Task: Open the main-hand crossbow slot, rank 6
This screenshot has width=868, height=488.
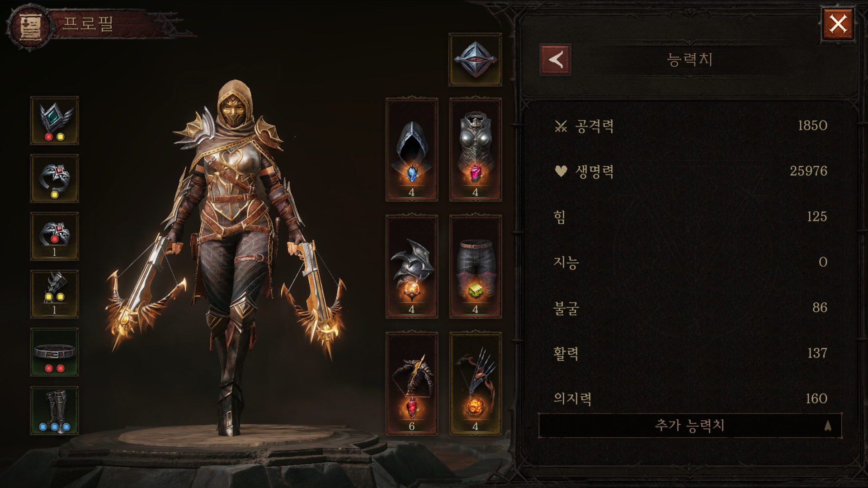Action: [411, 384]
